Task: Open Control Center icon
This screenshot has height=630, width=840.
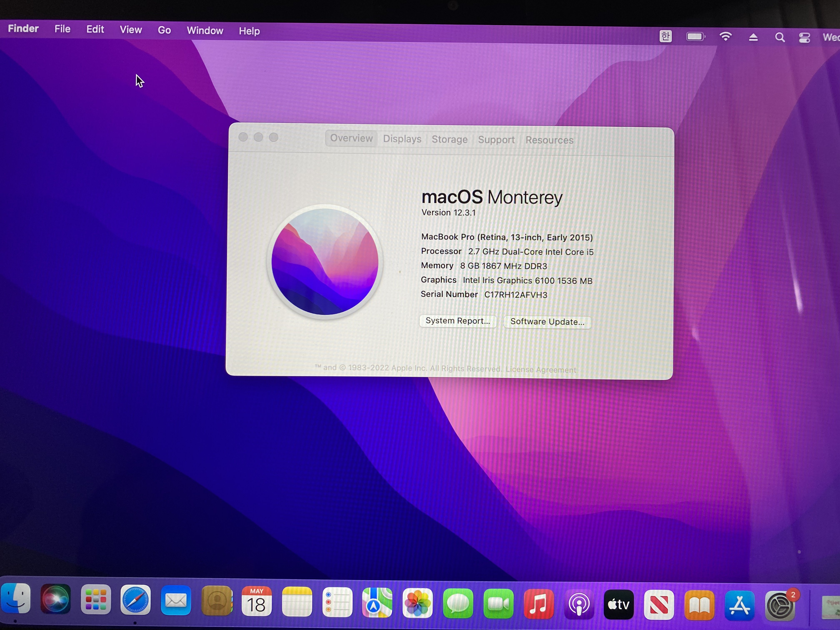Action: pos(804,37)
